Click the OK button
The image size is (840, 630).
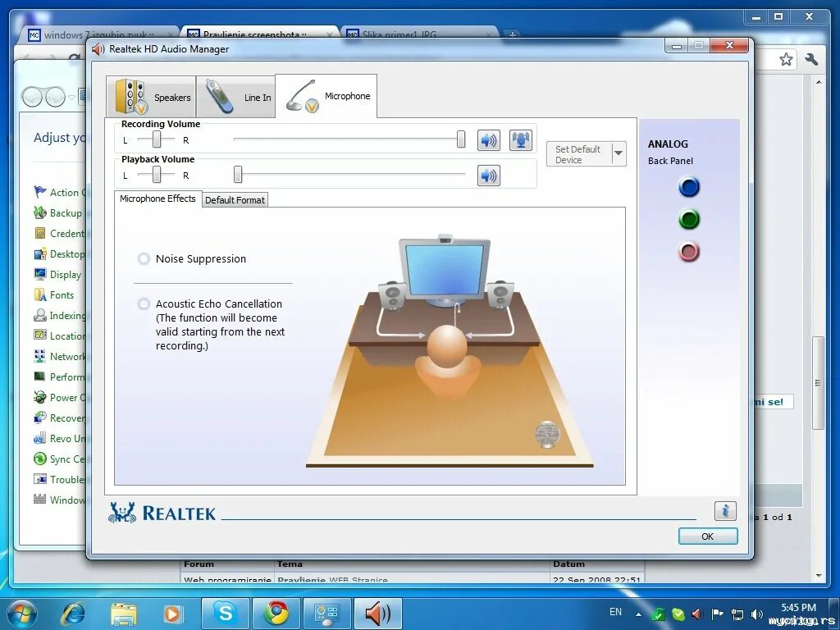point(708,536)
